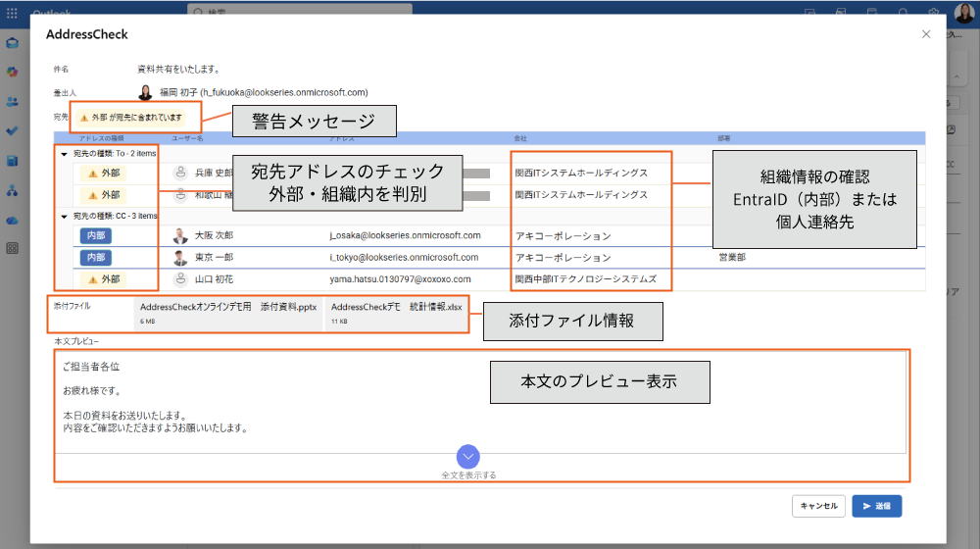Open the Copilot icon in left sidebar

coord(13,73)
